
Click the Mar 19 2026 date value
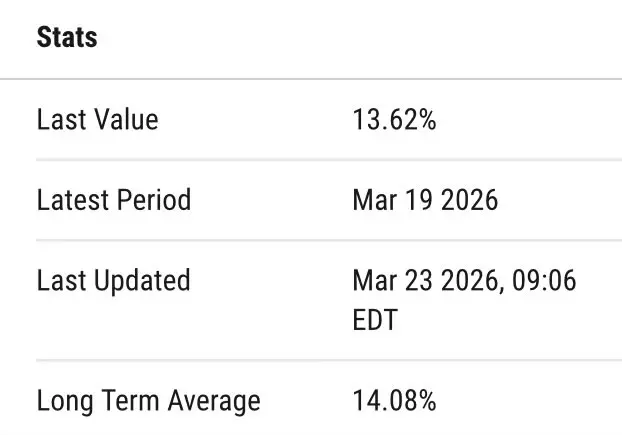tap(425, 200)
